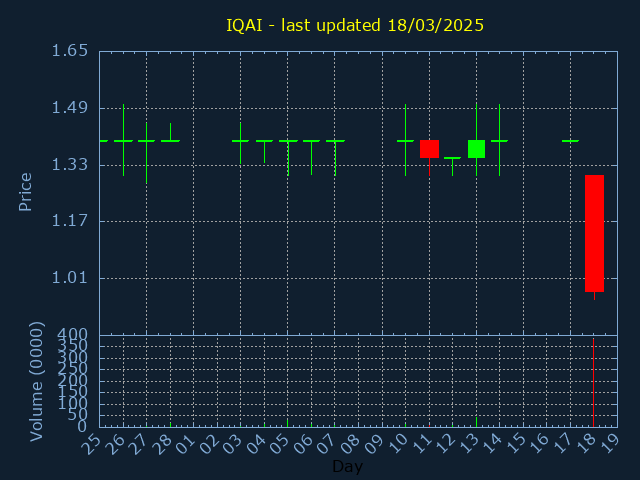Click the 400 volume axis label
The width and height of the screenshot is (640, 480).
point(72,335)
